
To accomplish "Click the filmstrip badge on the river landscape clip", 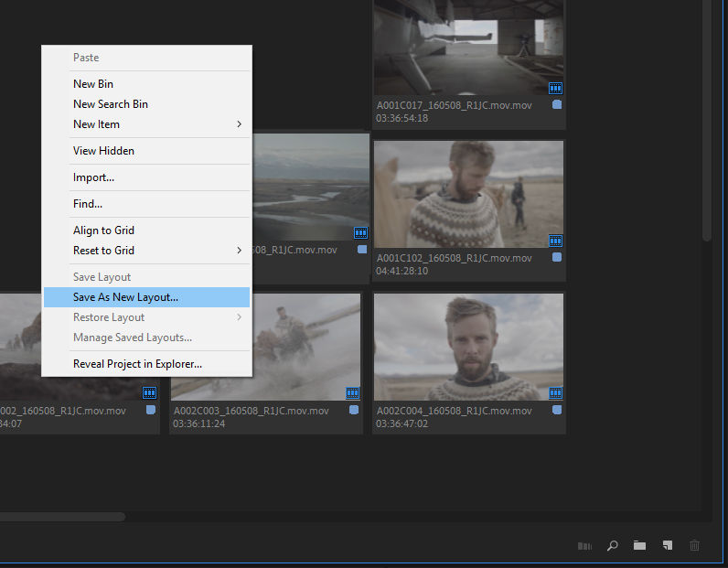I will coord(360,232).
